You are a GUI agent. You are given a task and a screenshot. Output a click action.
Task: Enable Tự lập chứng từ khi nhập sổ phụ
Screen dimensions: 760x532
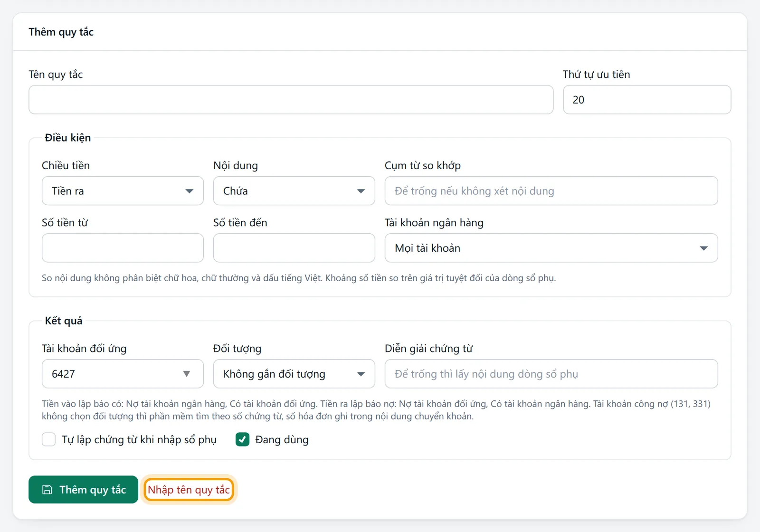coord(48,439)
